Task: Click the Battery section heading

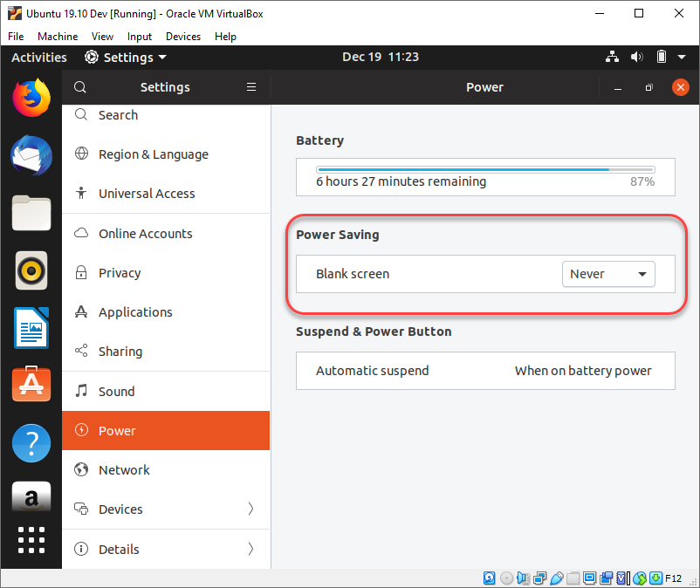Action: tap(319, 140)
